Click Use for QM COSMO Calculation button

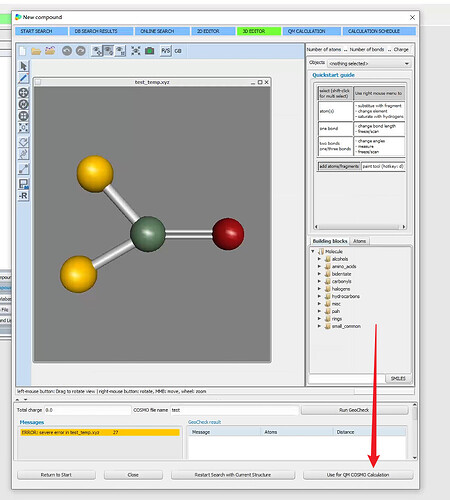(358, 475)
